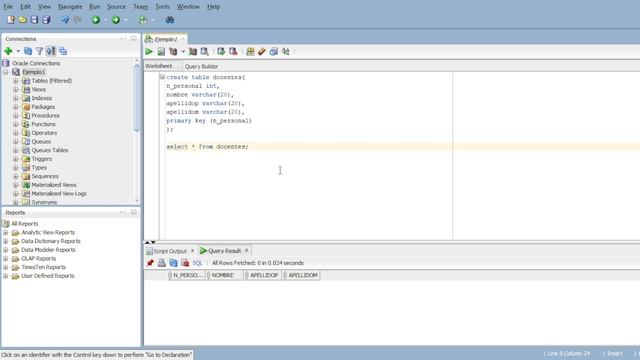
Task: Open Explain Plan dropdown arrow
Action: 183,51
